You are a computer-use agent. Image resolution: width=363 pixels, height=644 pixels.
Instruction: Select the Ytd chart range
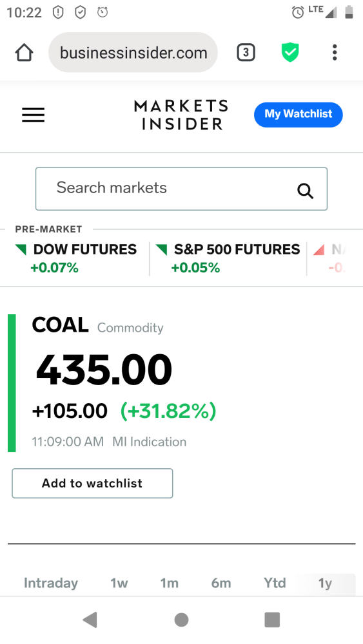[x=275, y=583]
